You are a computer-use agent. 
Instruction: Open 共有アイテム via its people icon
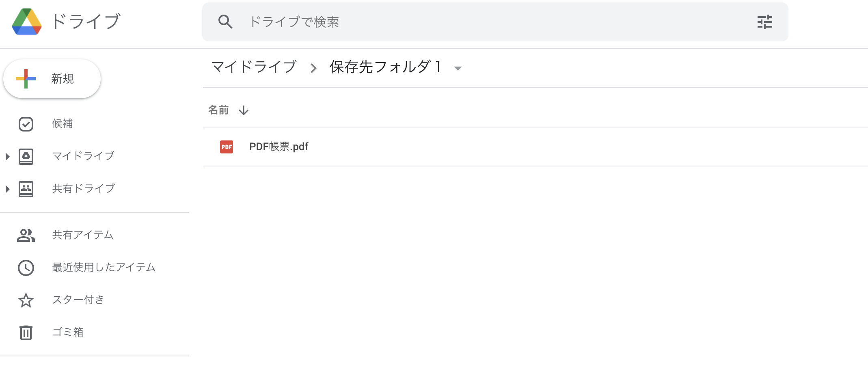(x=26, y=235)
